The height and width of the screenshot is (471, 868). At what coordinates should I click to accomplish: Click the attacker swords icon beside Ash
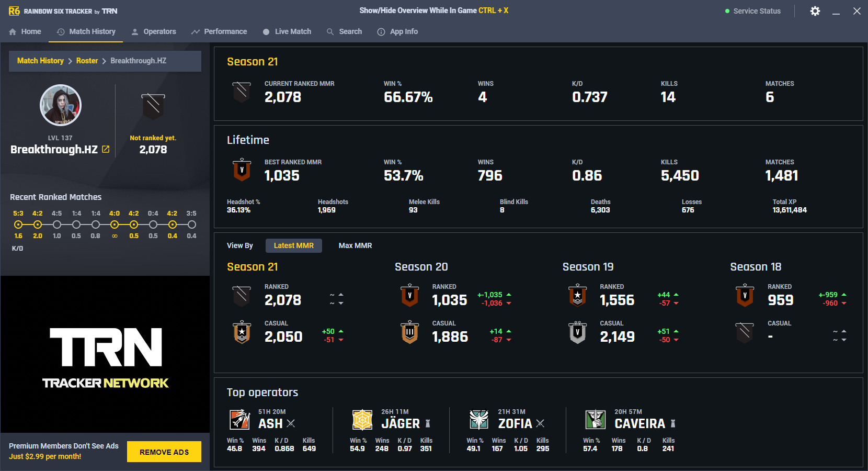pyautogui.click(x=291, y=423)
